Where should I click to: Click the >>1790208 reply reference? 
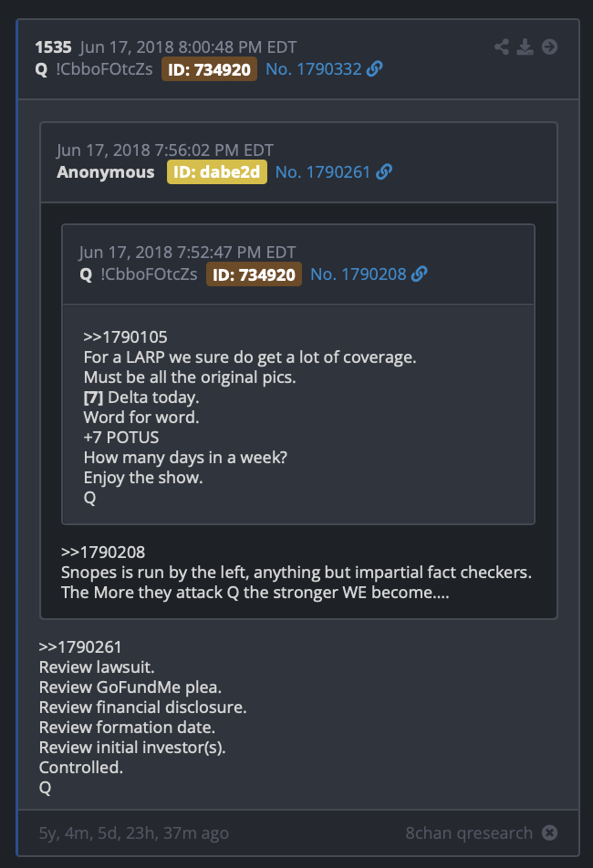coord(103,552)
